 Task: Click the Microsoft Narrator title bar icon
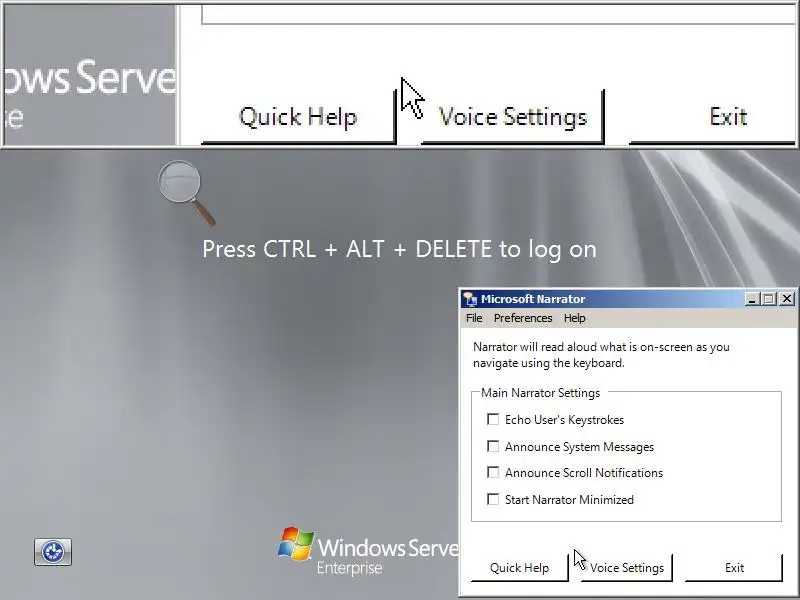[470, 299]
